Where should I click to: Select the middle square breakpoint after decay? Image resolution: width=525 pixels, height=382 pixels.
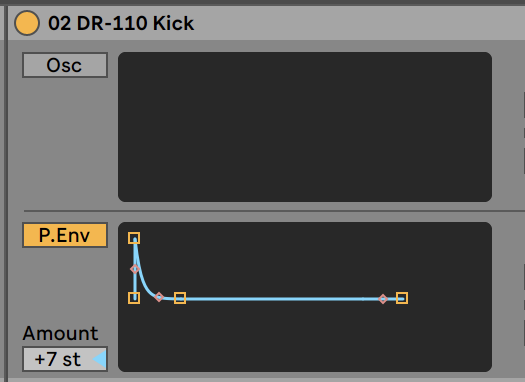coord(180,298)
